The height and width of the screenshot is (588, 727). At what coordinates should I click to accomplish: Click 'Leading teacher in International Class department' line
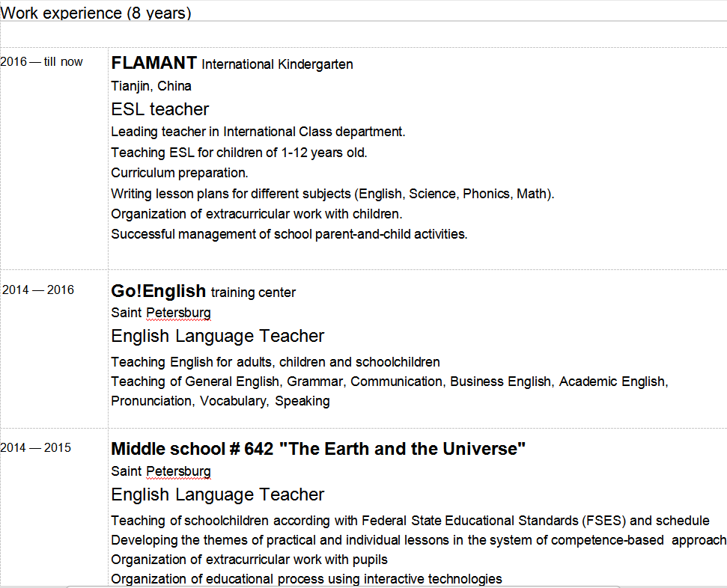coord(258,132)
